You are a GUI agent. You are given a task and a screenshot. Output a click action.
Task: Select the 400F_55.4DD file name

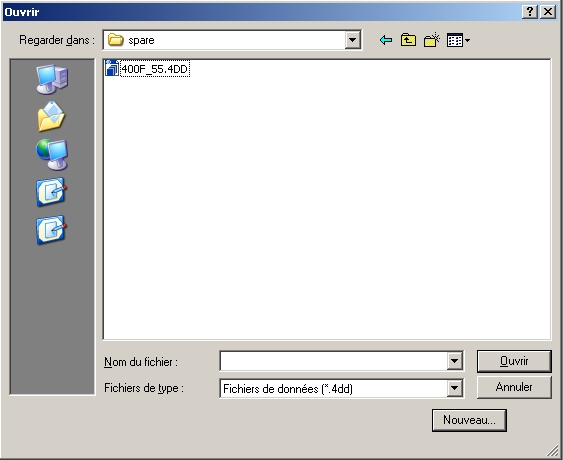[155, 69]
